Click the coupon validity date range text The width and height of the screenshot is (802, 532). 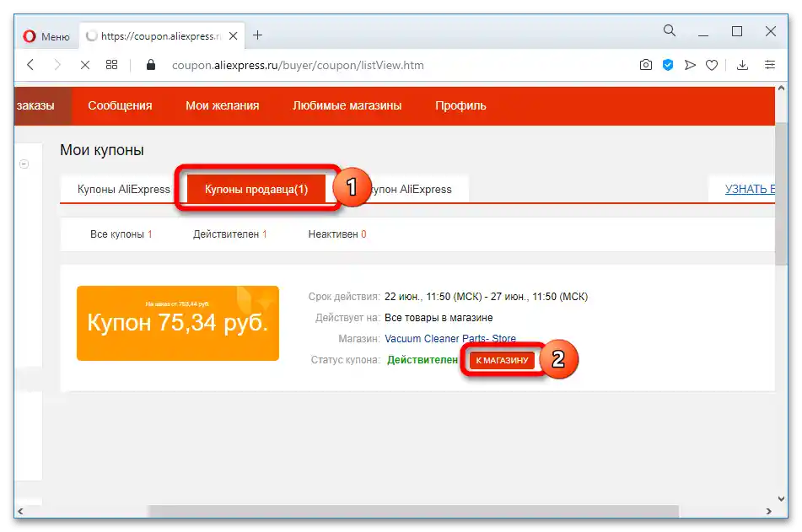tap(486, 297)
